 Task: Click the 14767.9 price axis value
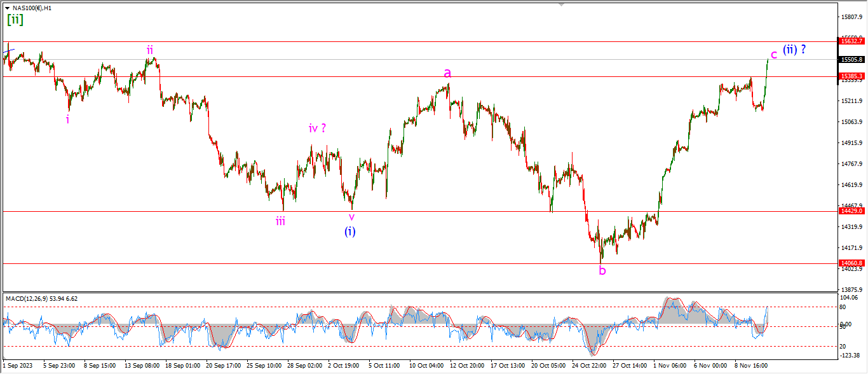(851, 163)
